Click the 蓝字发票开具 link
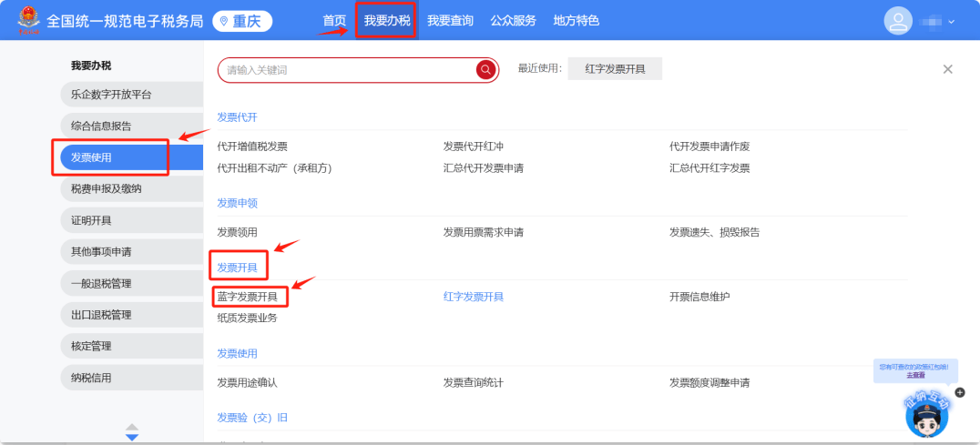This screenshot has width=980, height=445. click(x=247, y=297)
